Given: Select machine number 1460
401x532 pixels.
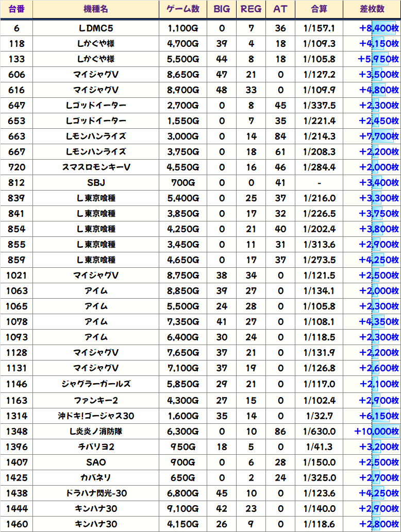Looking at the screenshot, I should [x=16, y=524].
